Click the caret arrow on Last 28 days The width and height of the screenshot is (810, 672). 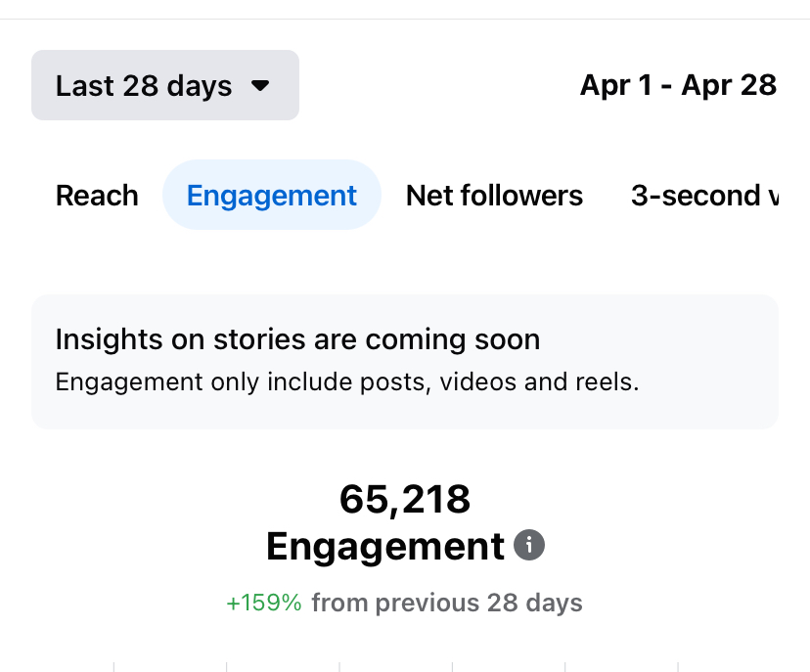pyautogui.click(x=260, y=85)
